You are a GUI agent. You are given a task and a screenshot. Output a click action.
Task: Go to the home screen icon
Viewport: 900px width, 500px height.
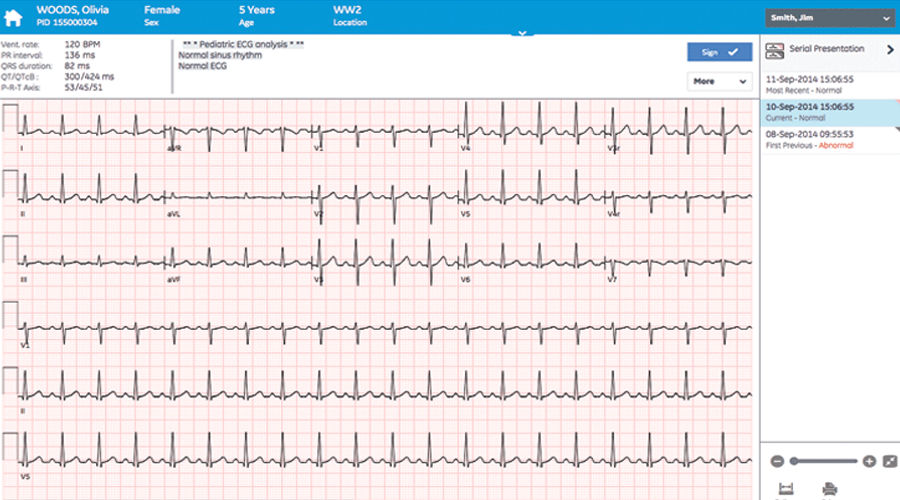point(13,18)
